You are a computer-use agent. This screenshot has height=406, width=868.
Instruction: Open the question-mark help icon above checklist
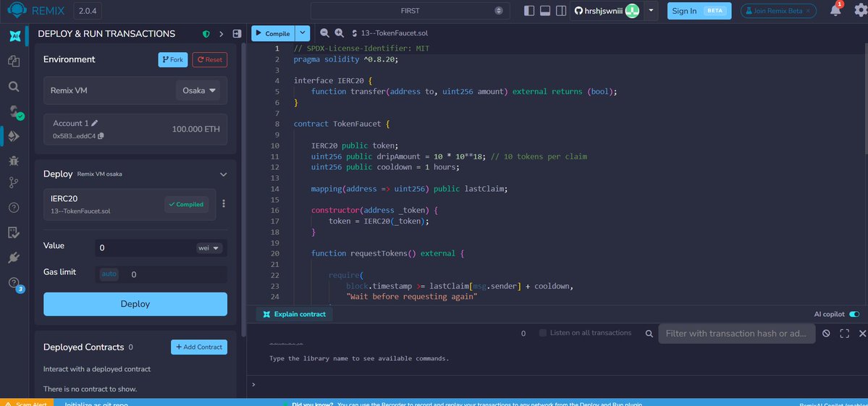14,208
